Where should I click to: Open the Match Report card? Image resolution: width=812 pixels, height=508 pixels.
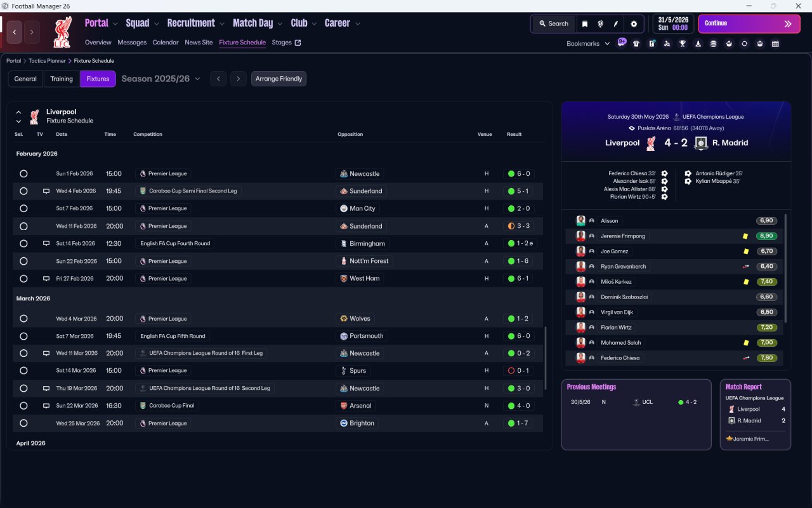[x=756, y=415]
